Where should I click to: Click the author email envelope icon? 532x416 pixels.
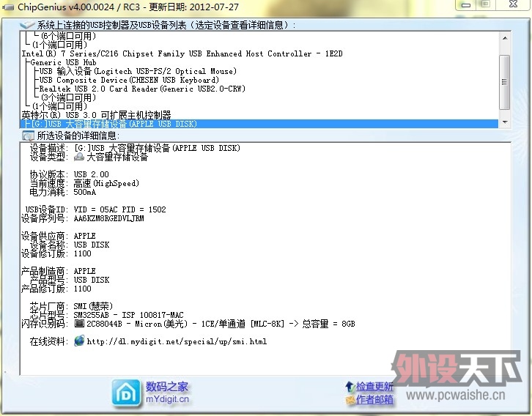[350, 400]
